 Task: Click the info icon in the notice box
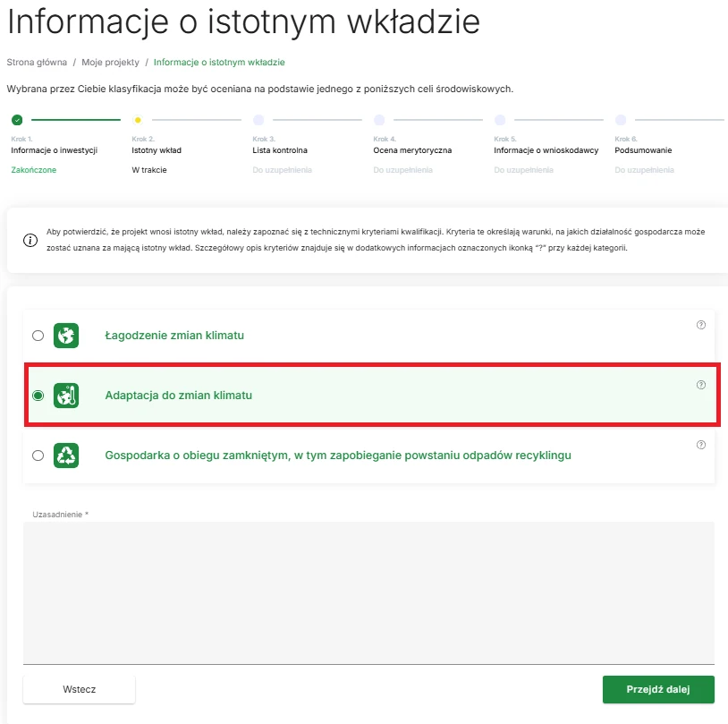click(x=30, y=240)
